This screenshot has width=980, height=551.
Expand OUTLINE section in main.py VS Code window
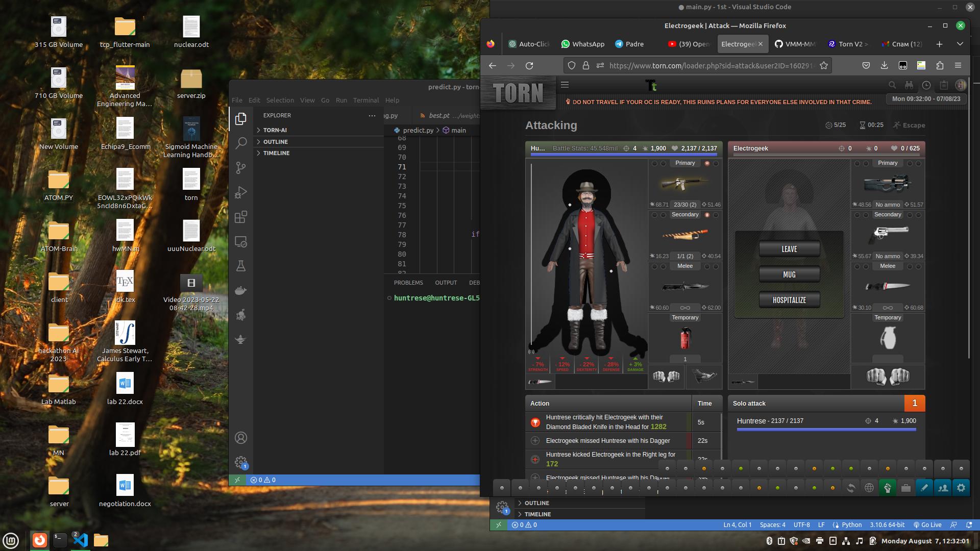point(580,503)
